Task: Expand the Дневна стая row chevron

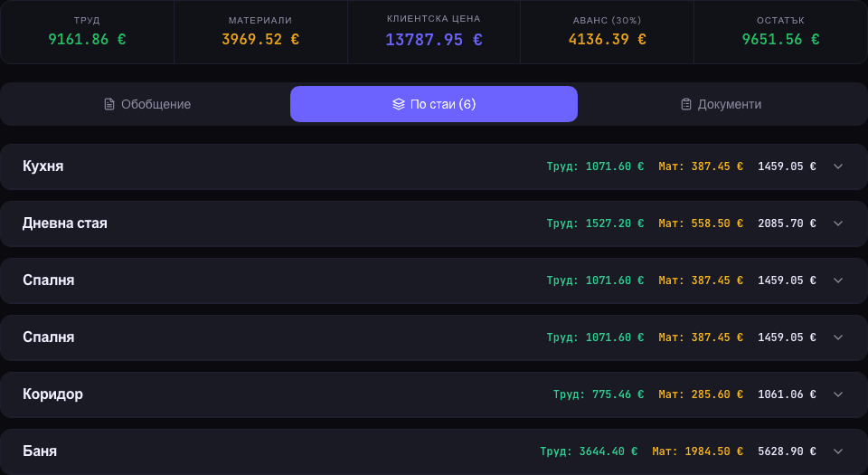Action: pyautogui.click(x=838, y=223)
